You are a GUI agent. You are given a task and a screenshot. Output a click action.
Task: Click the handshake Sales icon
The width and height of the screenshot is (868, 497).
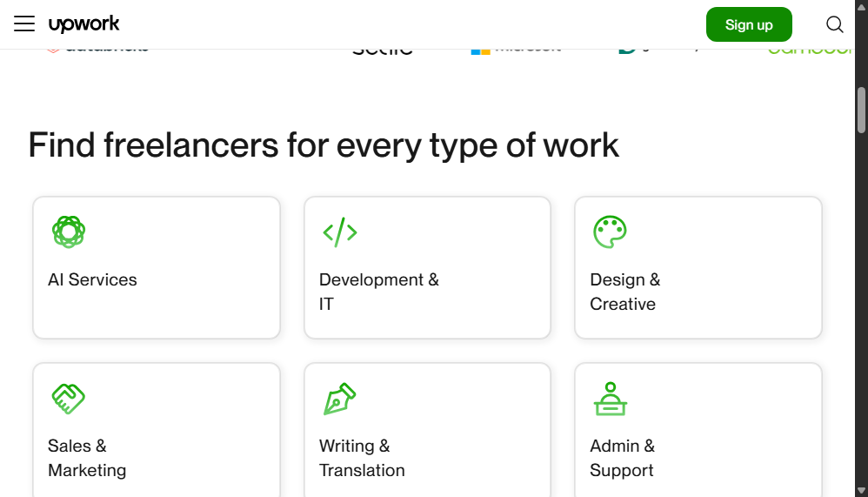click(68, 399)
